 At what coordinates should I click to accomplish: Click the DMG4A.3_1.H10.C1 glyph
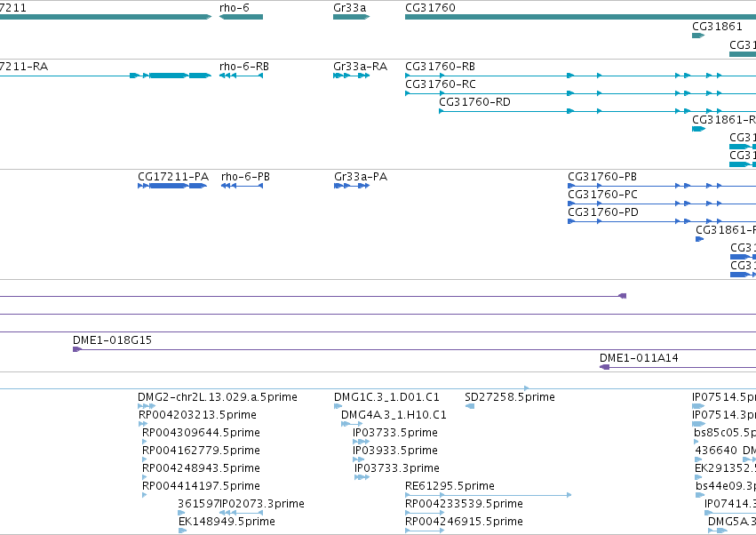tap(352, 424)
